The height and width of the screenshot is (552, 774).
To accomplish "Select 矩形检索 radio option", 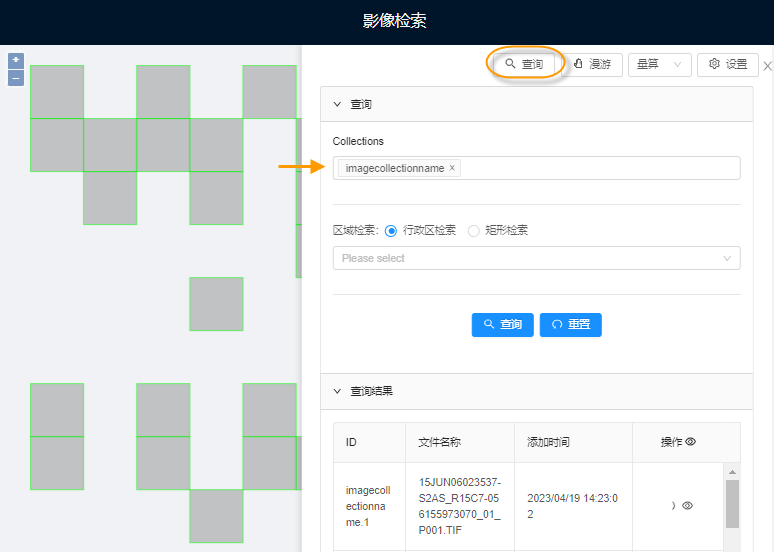I will (474, 230).
